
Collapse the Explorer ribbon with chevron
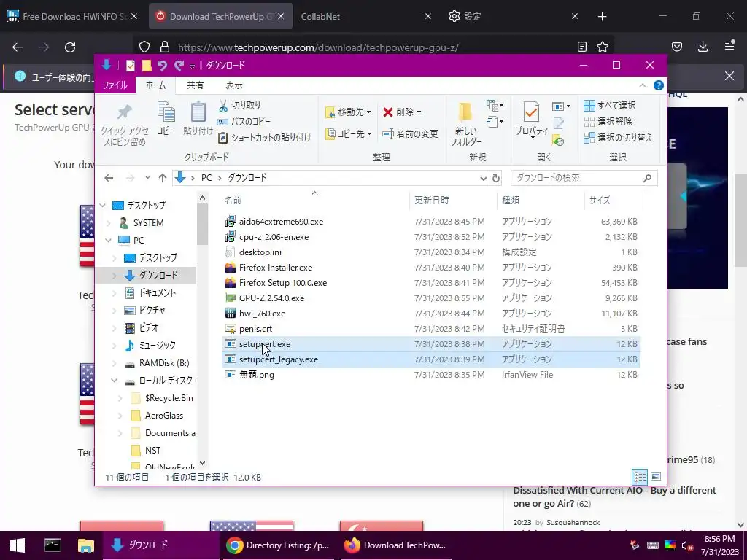[x=642, y=85]
